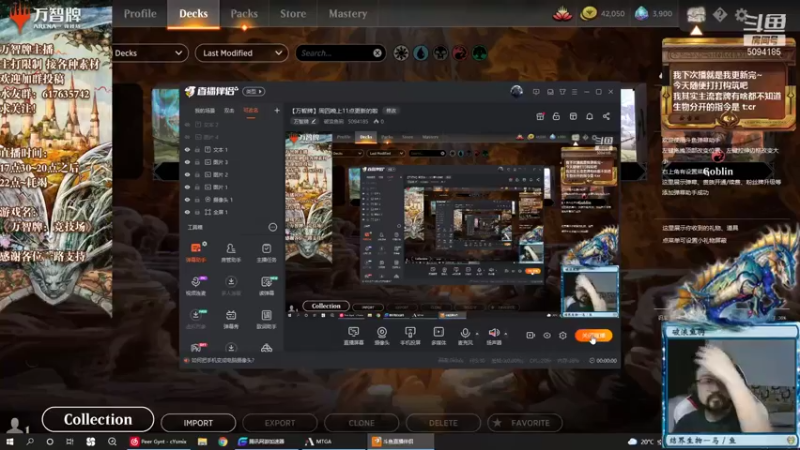This screenshot has height=450, width=800.
Task: Click the gems currency icon
Action: [641, 13]
